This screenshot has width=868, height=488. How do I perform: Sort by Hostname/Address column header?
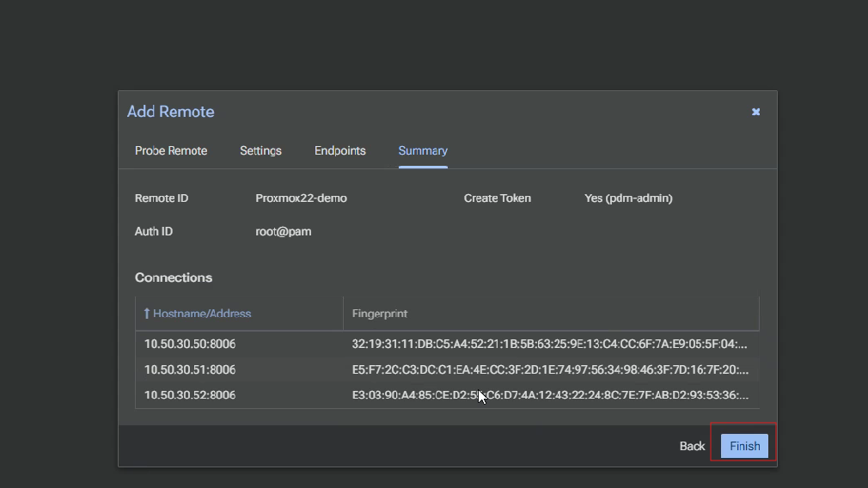(x=202, y=314)
